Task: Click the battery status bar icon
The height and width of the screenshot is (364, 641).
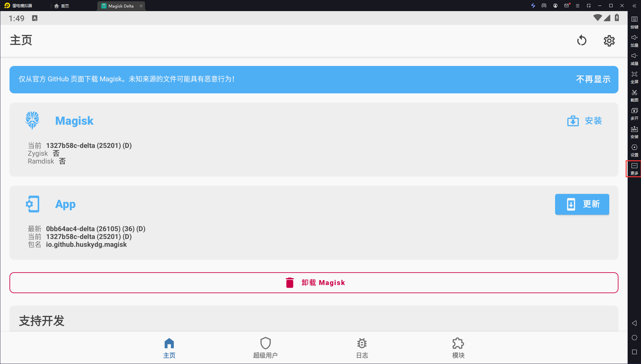Action: (617, 18)
